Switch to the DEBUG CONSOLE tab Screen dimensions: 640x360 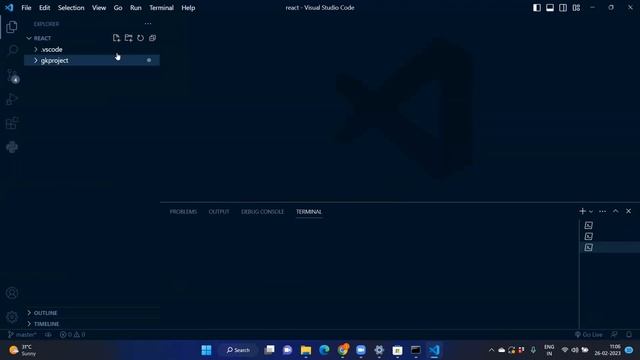coord(262,211)
